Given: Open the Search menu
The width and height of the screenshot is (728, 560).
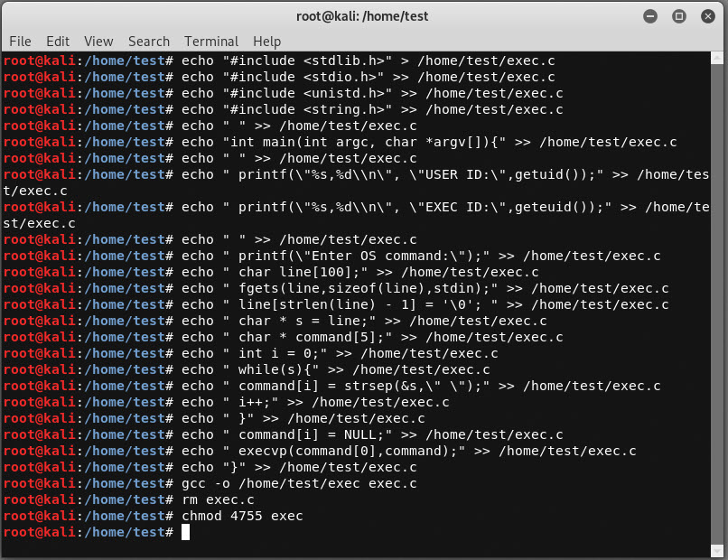Looking at the screenshot, I should pos(148,42).
